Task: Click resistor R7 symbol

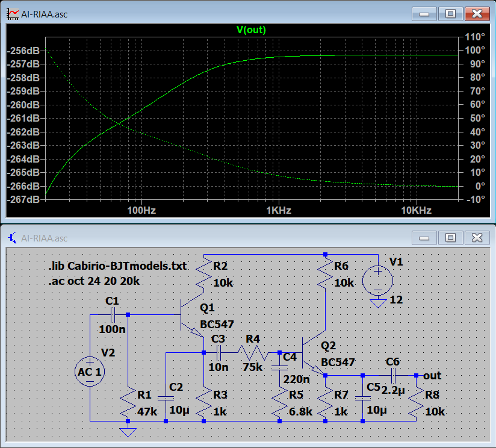Action: click(325, 402)
